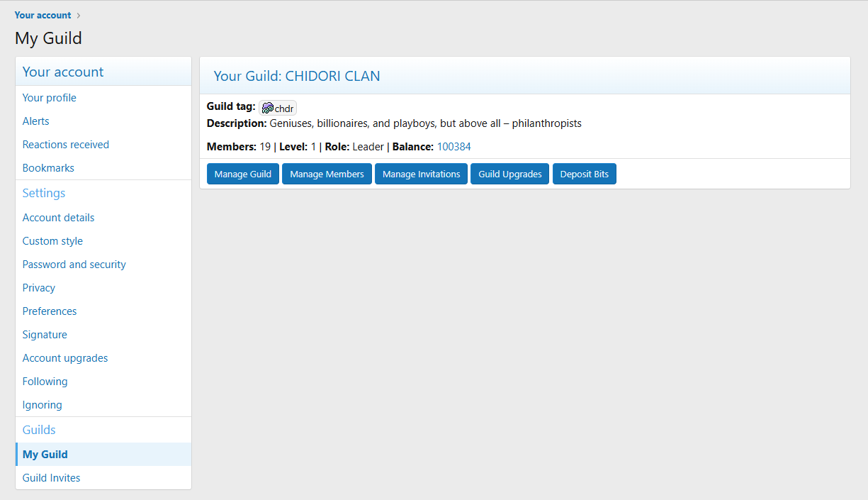Open Your profile in the sidebar
868x500 pixels.
click(103, 98)
